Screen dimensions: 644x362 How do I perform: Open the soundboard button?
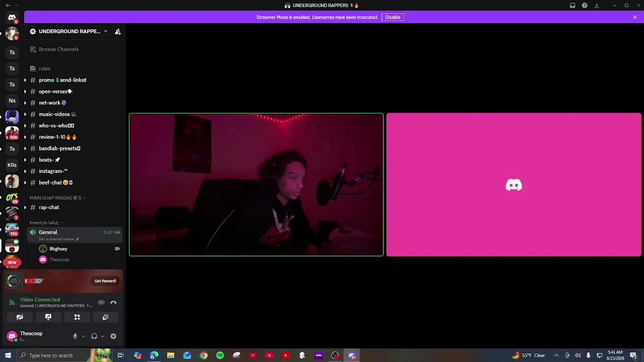click(x=106, y=317)
